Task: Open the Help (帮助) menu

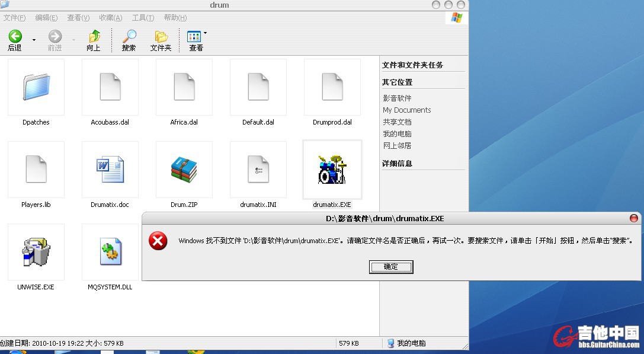Action: [x=175, y=18]
